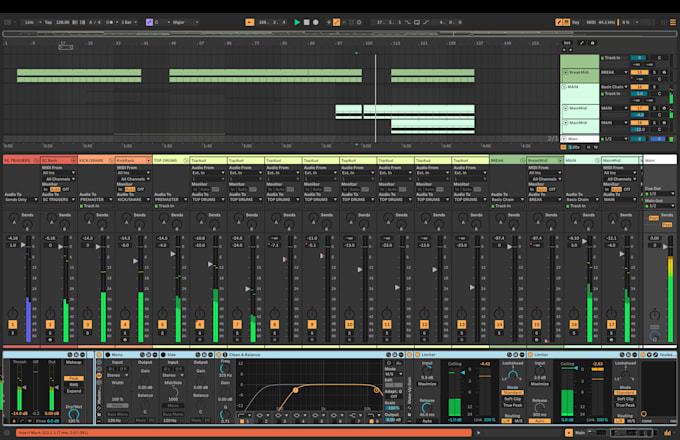Toggle track activator 1 in mixer
The image size is (680, 440).
(x=13, y=324)
